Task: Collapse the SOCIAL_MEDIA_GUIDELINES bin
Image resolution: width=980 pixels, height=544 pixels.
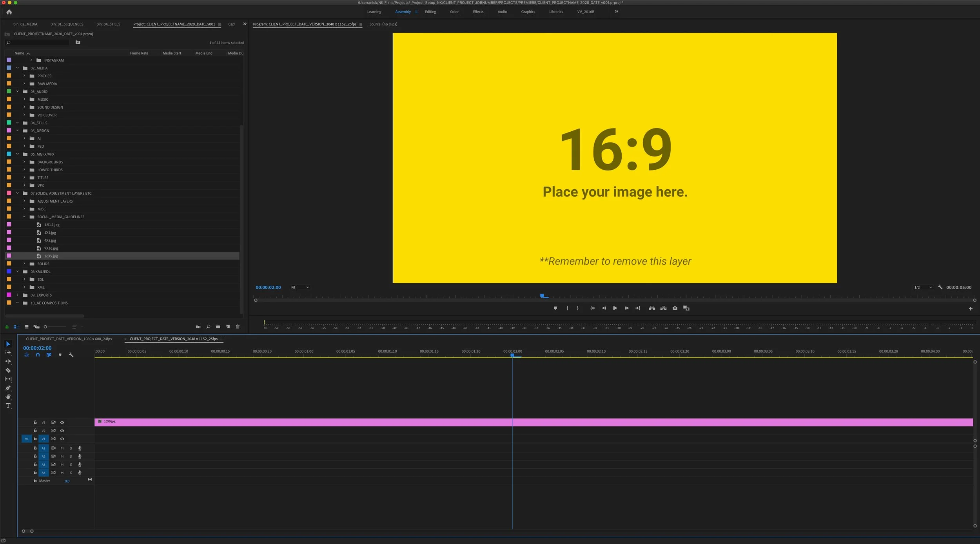Action: pos(24,216)
